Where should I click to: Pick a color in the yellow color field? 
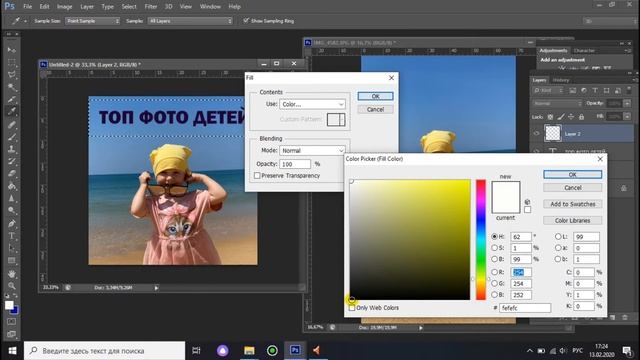[410, 240]
